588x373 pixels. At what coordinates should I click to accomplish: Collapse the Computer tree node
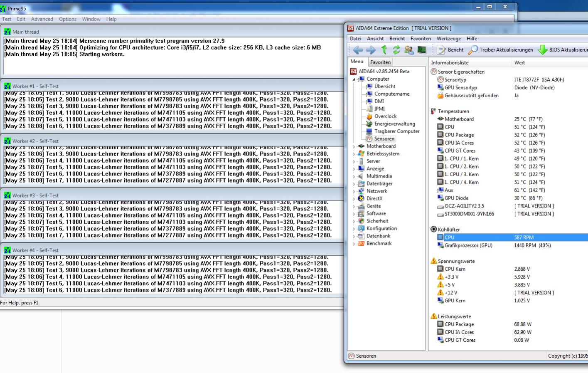pyautogui.click(x=354, y=79)
